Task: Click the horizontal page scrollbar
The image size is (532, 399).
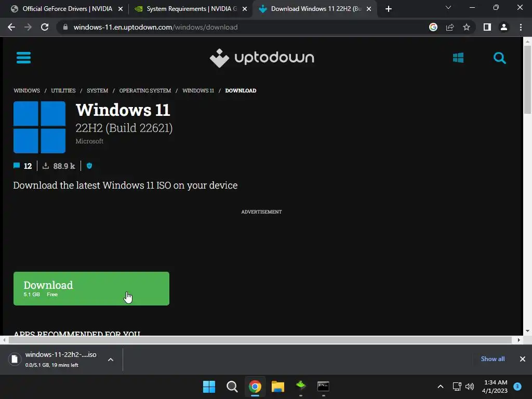Action: point(260,340)
